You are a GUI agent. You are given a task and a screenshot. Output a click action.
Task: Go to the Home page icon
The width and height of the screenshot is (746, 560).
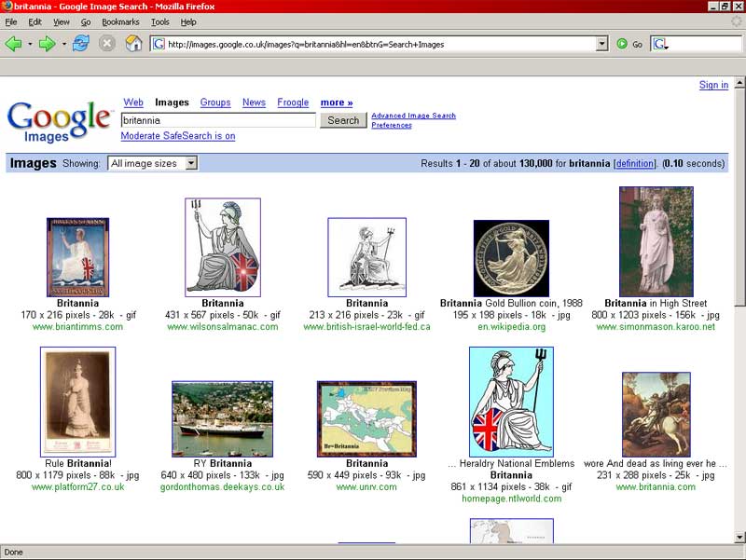(x=133, y=44)
